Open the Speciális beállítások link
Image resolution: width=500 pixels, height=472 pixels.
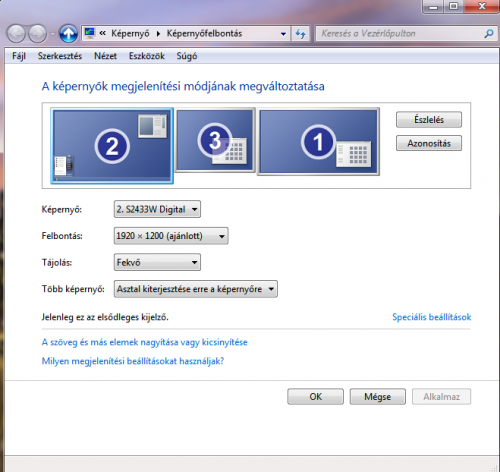432,317
